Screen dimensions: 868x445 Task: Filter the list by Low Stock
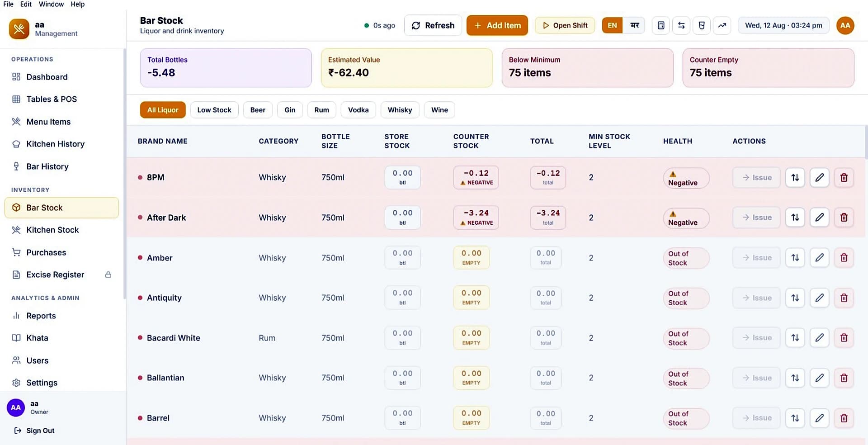214,110
